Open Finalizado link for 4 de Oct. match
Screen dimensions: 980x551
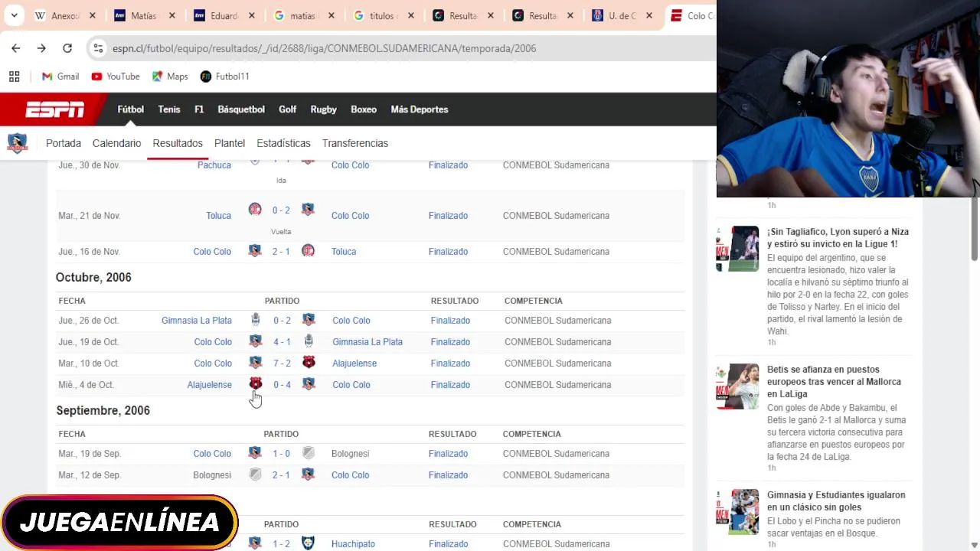(450, 385)
